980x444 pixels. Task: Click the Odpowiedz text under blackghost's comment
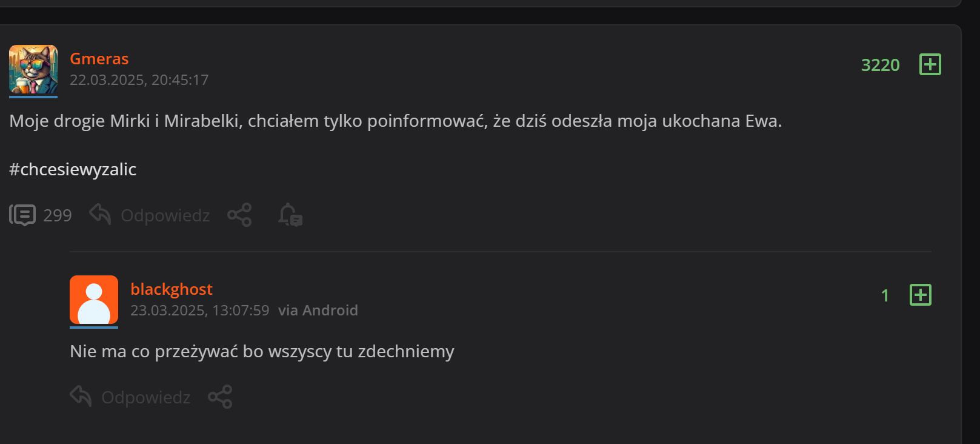coord(145,397)
